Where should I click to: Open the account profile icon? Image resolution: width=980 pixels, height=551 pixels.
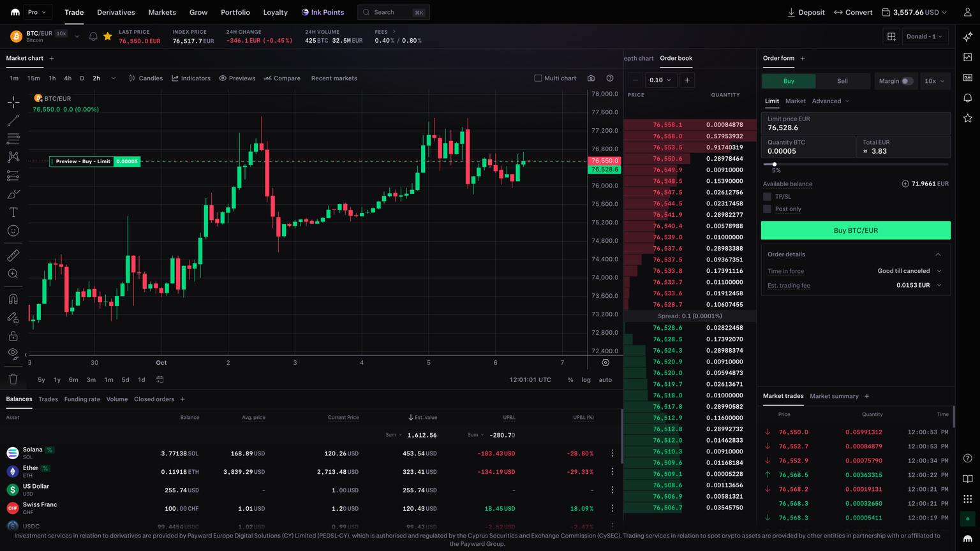click(968, 12)
